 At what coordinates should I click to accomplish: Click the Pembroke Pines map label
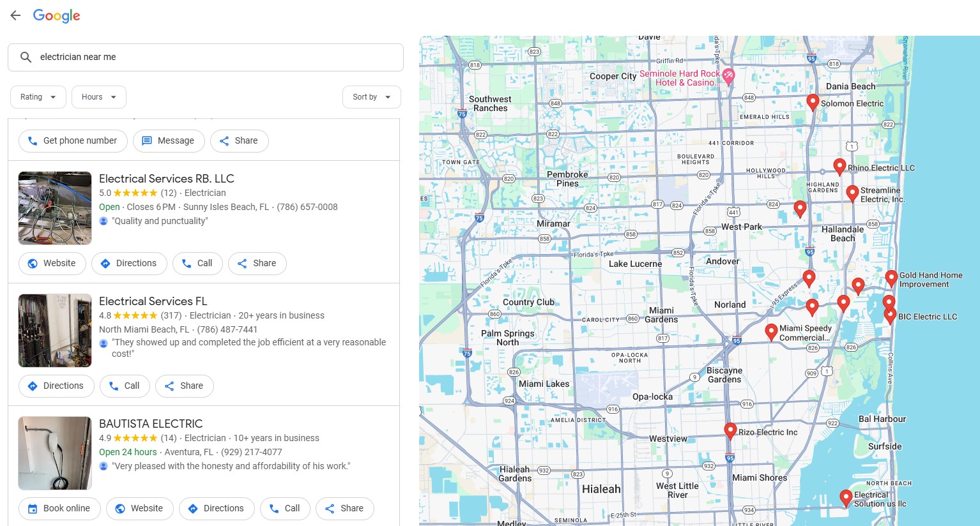567,179
